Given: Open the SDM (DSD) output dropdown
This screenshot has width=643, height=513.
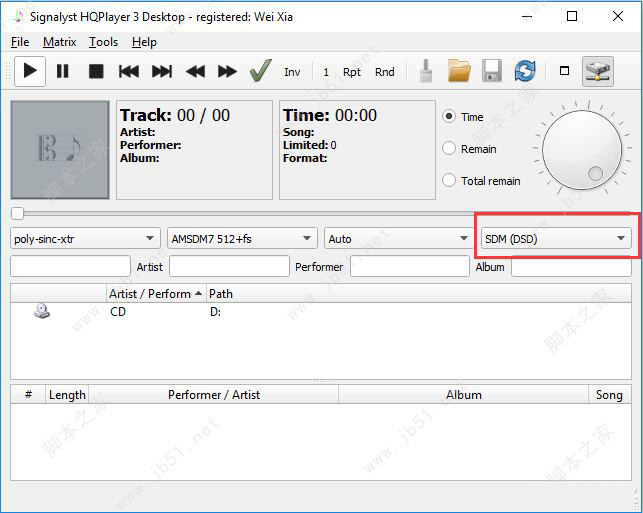Looking at the screenshot, I should [x=555, y=238].
